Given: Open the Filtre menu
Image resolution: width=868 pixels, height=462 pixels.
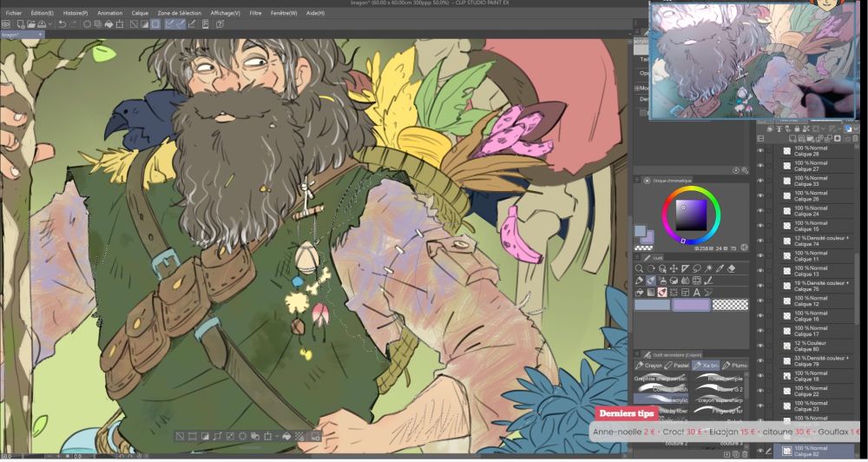Looking at the screenshot, I should [255, 14].
